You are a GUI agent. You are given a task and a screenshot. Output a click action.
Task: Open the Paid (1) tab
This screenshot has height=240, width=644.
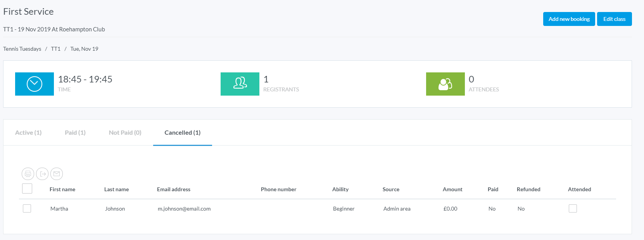pyautogui.click(x=75, y=133)
